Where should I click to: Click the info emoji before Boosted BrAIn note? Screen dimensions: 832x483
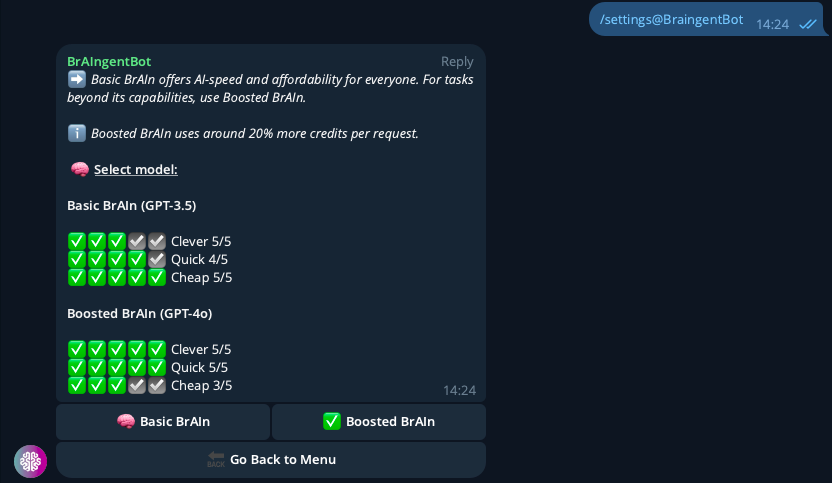coord(77,133)
